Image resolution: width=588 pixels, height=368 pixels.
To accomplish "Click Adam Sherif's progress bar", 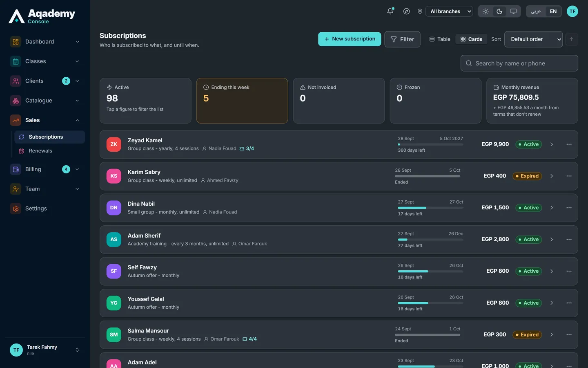I will 430,240.
